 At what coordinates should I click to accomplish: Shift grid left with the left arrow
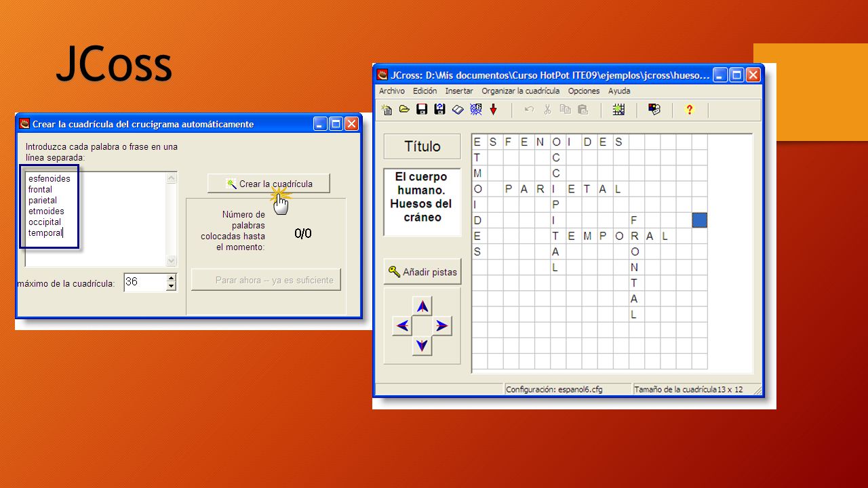[403, 326]
